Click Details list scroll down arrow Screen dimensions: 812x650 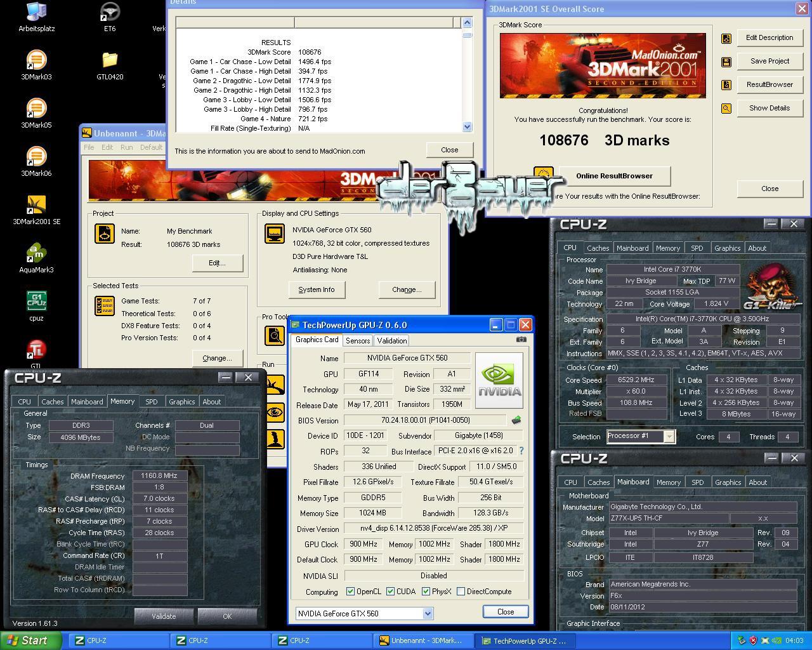(468, 127)
